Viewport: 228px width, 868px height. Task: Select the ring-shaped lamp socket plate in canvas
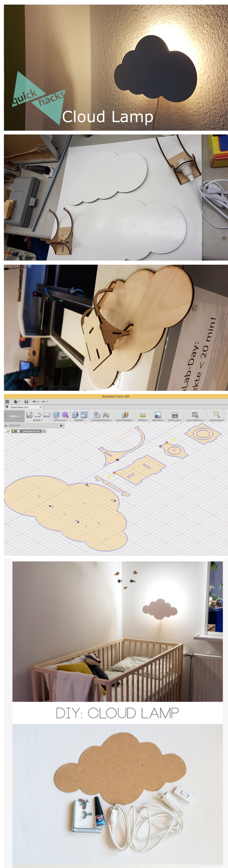click(x=203, y=434)
